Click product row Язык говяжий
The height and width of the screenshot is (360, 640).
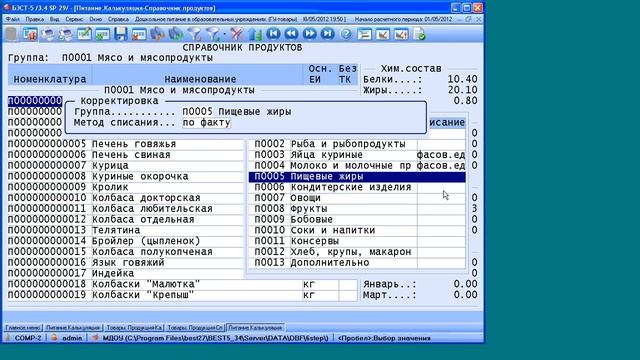[125, 262]
